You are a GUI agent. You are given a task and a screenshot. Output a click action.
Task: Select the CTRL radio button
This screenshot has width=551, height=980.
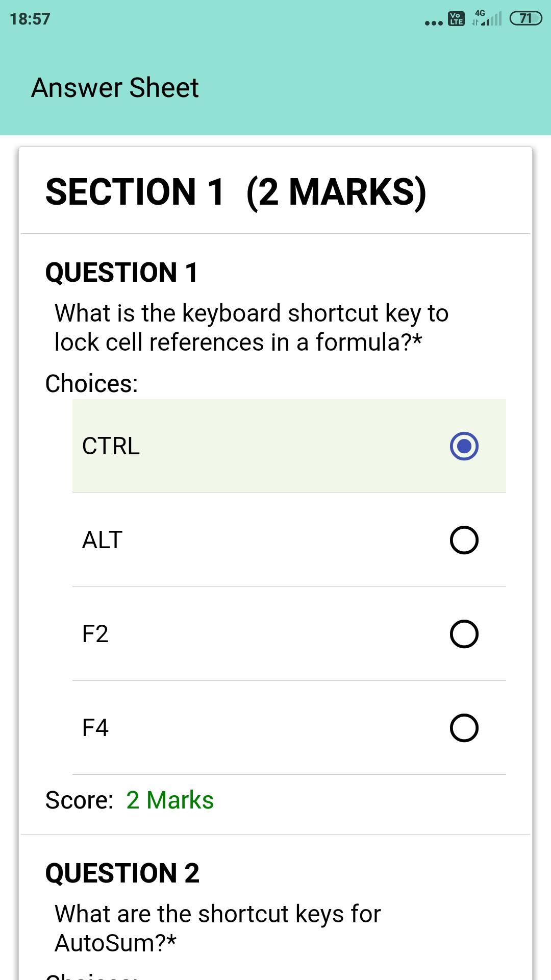coord(464,446)
